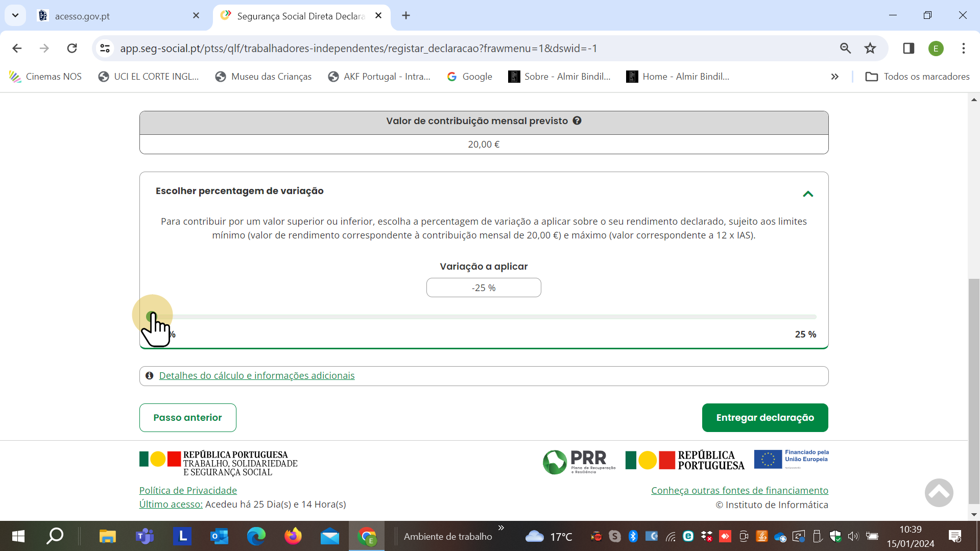Open Detalhes do cálculo e informações adicionais
Screen dimensions: 980x551
tap(256, 376)
